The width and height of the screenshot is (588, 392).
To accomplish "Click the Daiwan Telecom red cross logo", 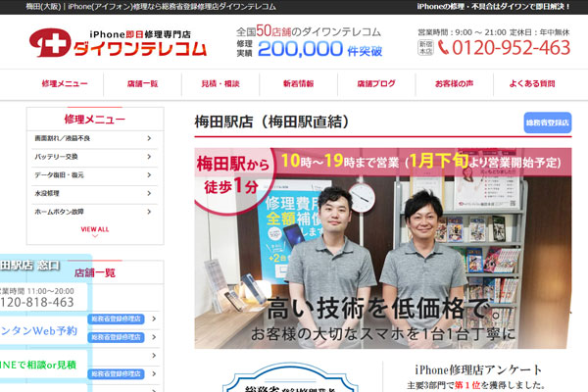I will pyautogui.click(x=50, y=42).
